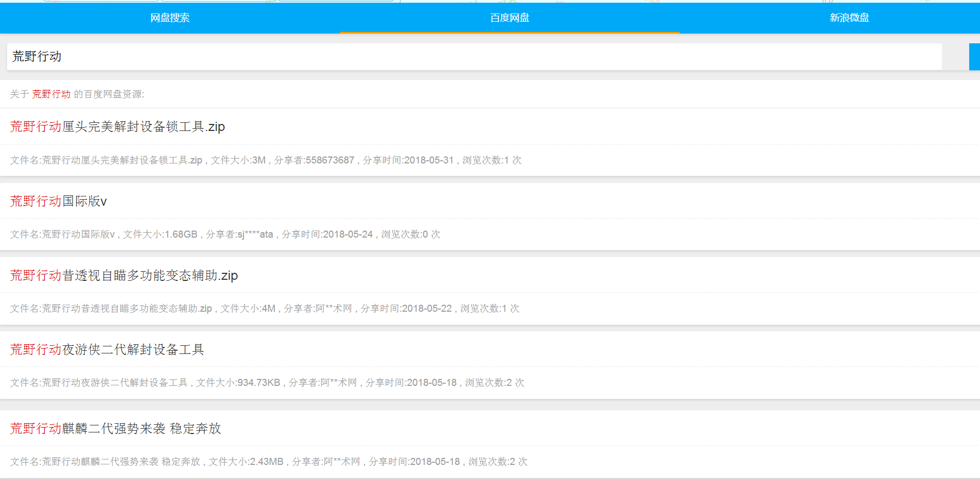Open result 荒野行动麒麟二代强势来袭 稳定奔放

(116, 429)
